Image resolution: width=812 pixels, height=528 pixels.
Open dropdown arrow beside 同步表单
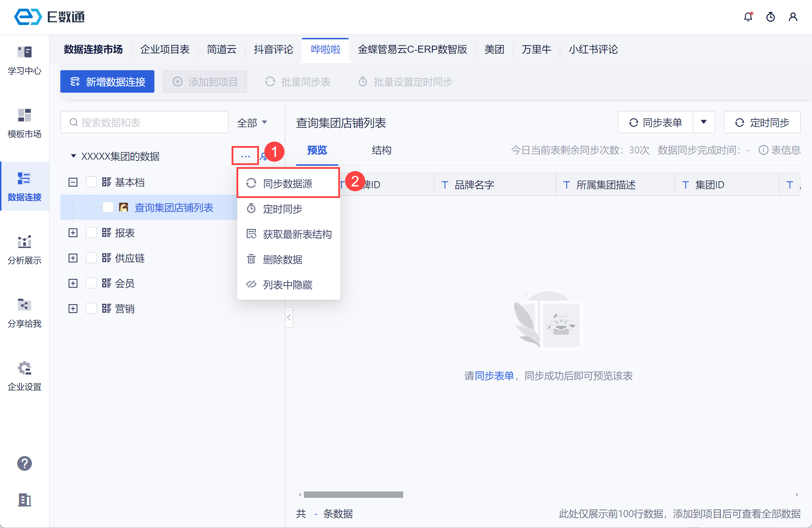(x=704, y=122)
